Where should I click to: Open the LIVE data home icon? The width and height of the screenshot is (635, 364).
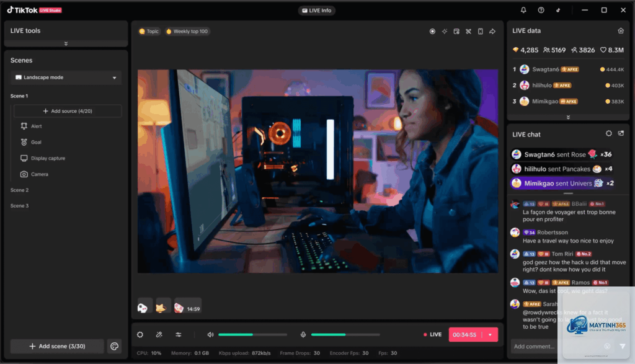click(x=620, y=31)
